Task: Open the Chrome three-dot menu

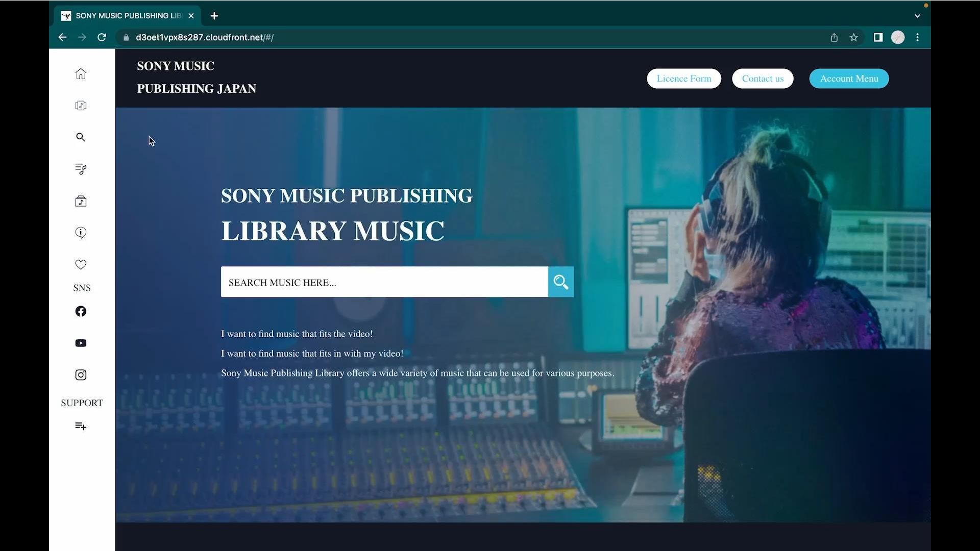Action: click(x=917, y=37)
